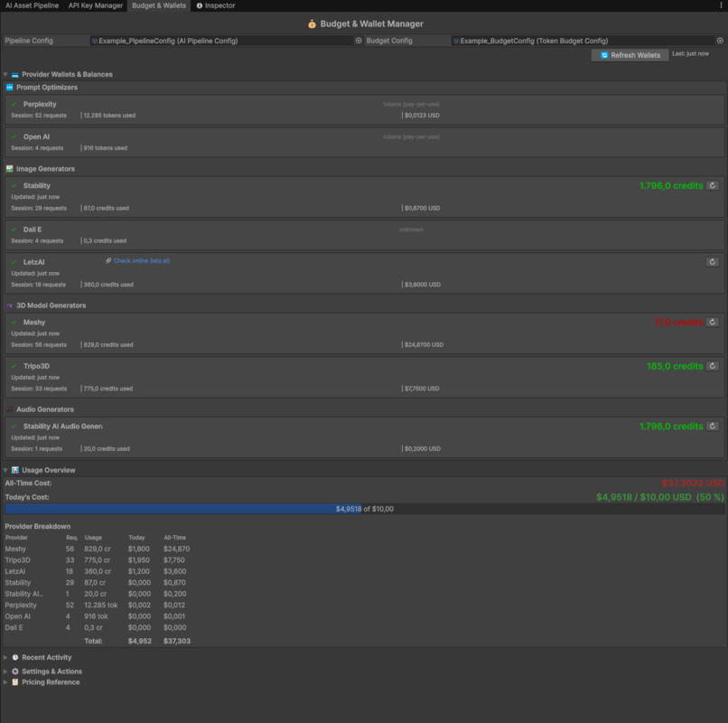
Task: Click the Image Generators category icon
Action: click(9, 169)
